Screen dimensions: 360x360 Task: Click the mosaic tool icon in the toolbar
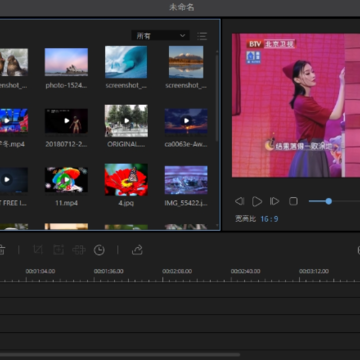(x=79, y=250)
